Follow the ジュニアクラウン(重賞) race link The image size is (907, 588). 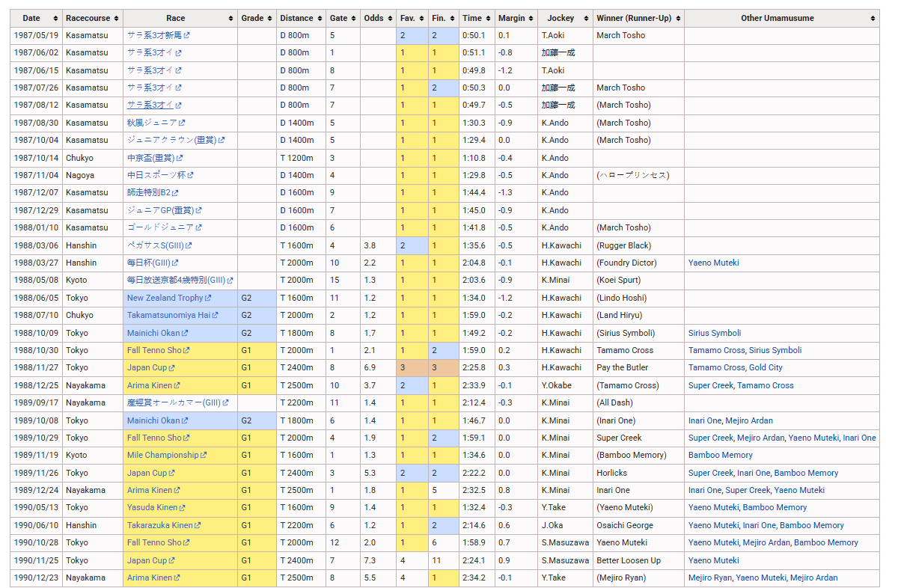[x=172, y=140]
